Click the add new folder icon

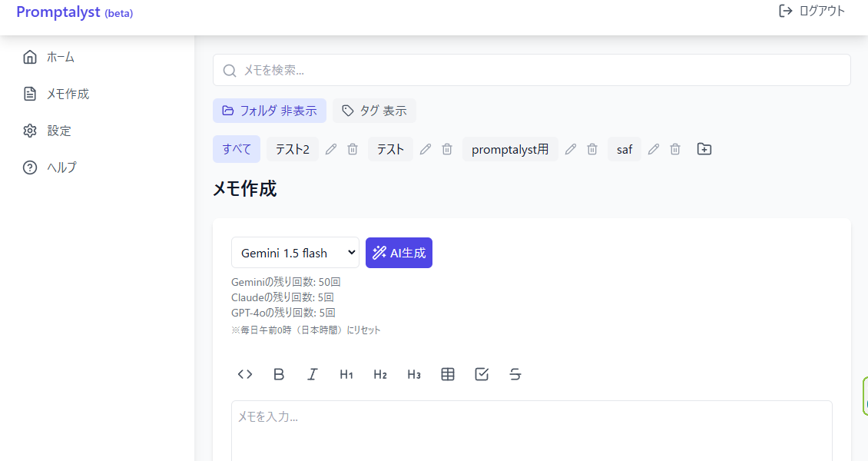[x=704, y=149]
